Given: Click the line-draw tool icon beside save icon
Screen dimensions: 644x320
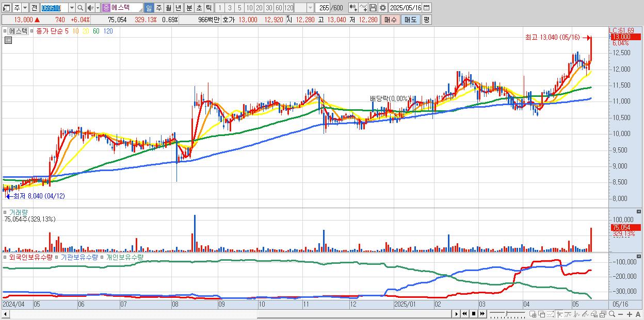Looking at the screenshot, I should coord(363,8).
